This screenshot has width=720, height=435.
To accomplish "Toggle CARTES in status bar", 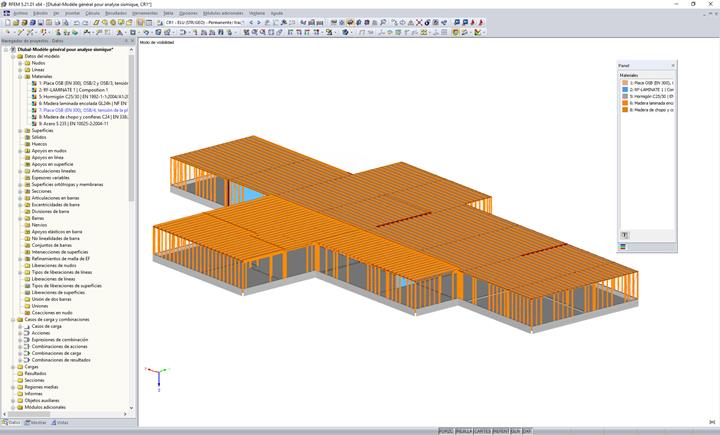I will (483, 431).
